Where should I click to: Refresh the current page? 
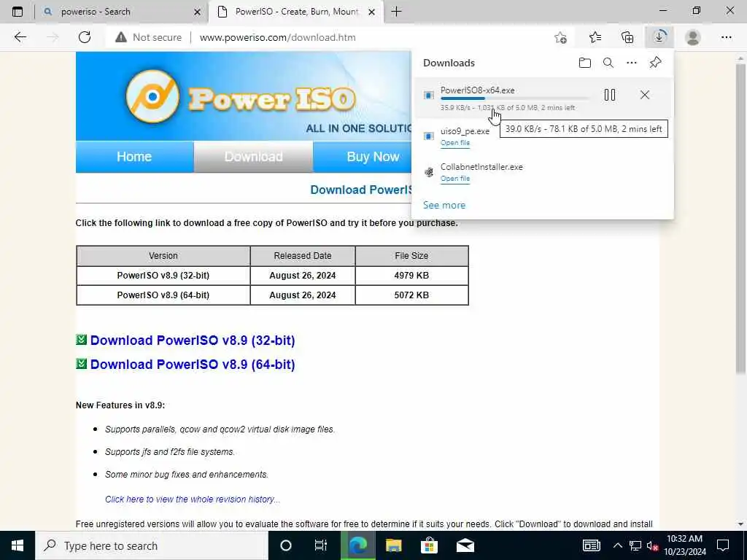pyautogui.click(x=85, y=37)
